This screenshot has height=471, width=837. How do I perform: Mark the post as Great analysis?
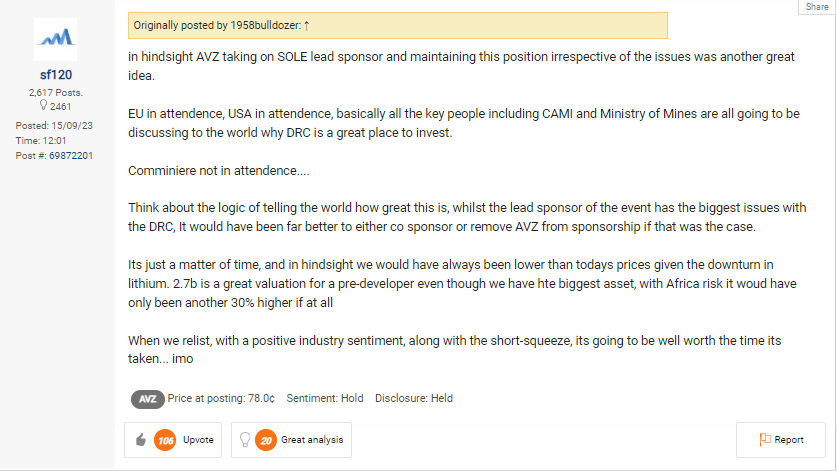[x=312, y=439]
